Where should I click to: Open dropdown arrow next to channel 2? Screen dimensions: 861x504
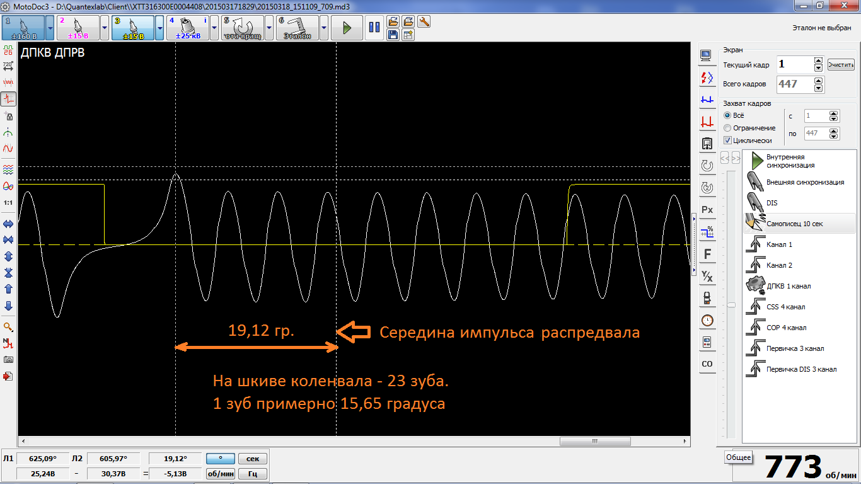[x=105, y=28]
